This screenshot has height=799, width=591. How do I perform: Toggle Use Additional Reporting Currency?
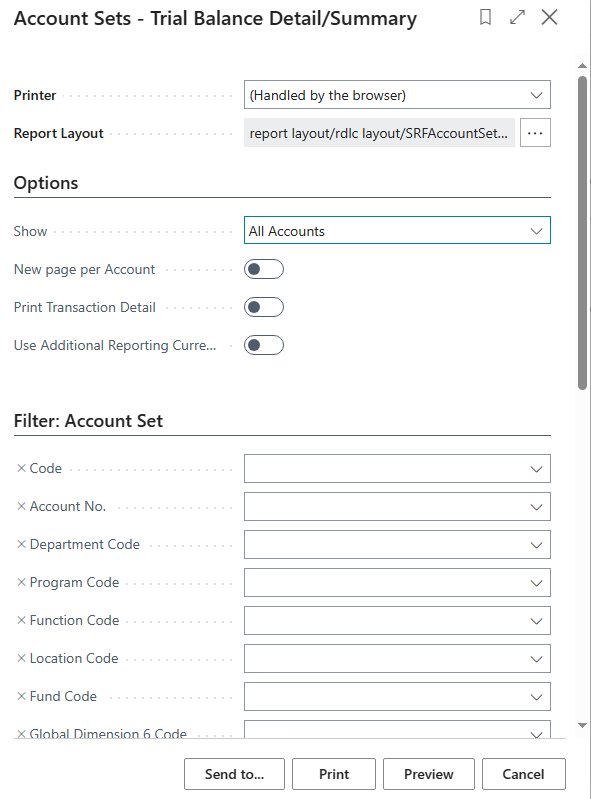pyautogui.click(x=263, y=345)
